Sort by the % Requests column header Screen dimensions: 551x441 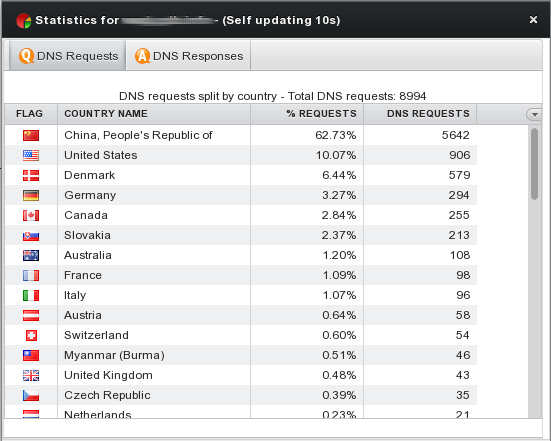point(307,114)
